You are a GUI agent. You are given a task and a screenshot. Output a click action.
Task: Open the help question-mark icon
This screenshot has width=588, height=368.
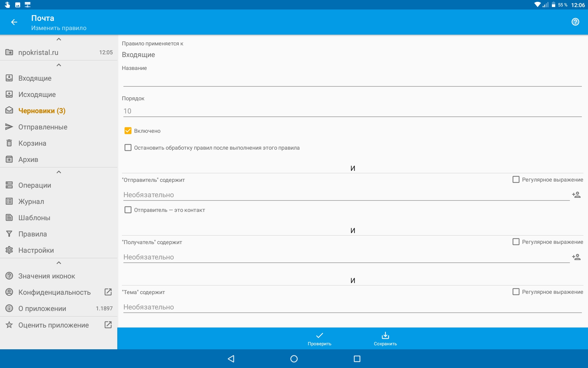click(575, 22)
